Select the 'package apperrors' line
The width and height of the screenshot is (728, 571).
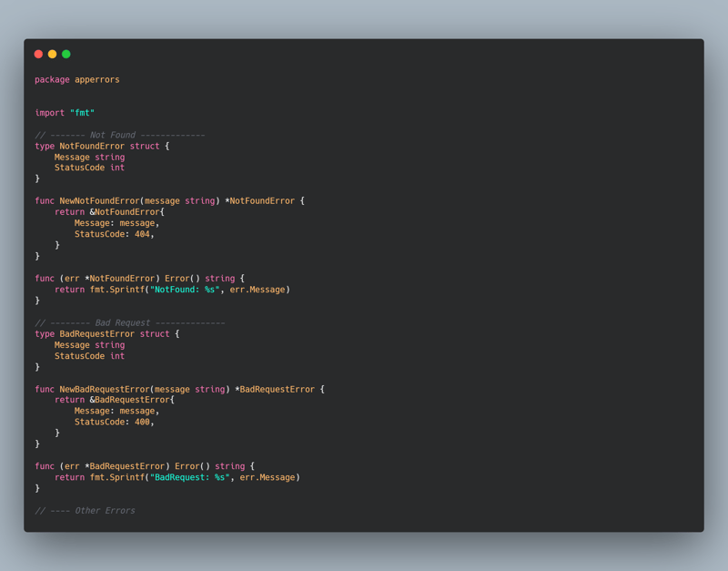pos(77,79)
